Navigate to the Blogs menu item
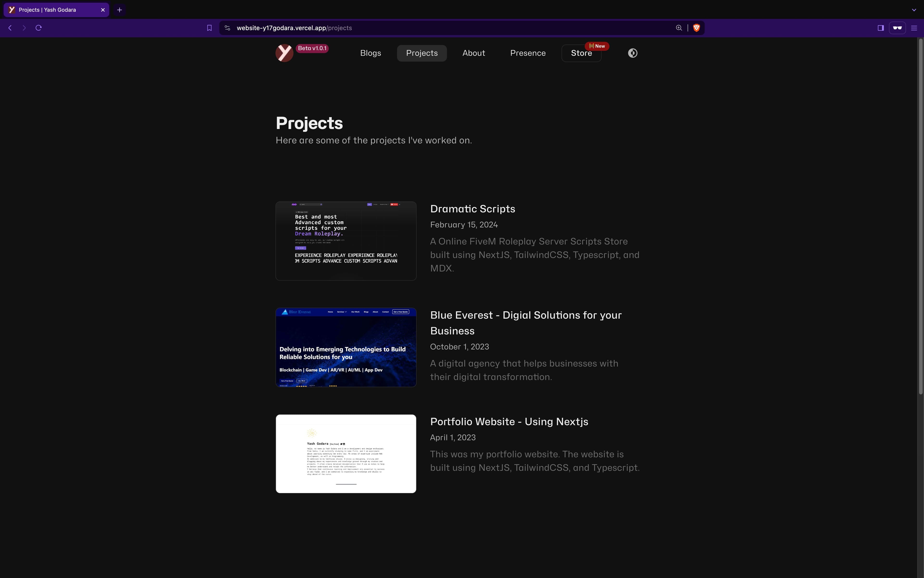Viewport: 924px width, 578px height. [370, 53]
